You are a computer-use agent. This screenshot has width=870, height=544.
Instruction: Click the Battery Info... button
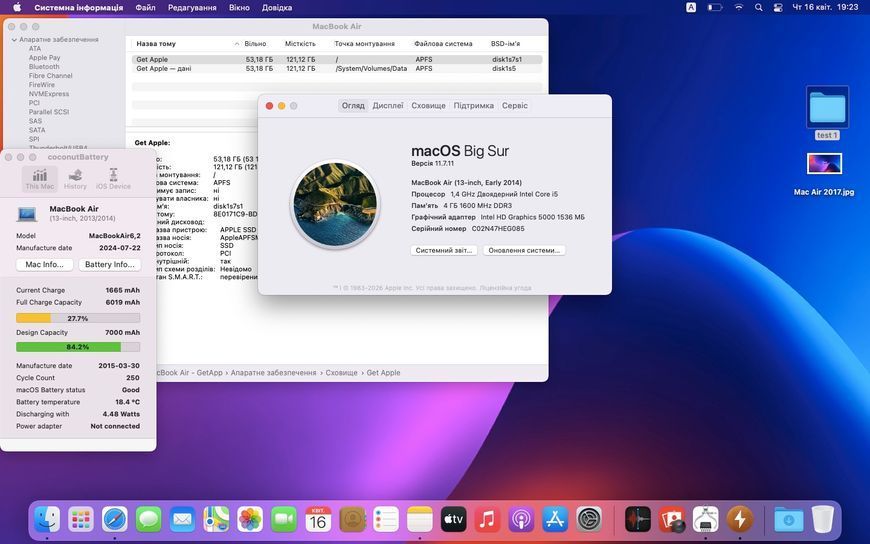tap(109, 265)
